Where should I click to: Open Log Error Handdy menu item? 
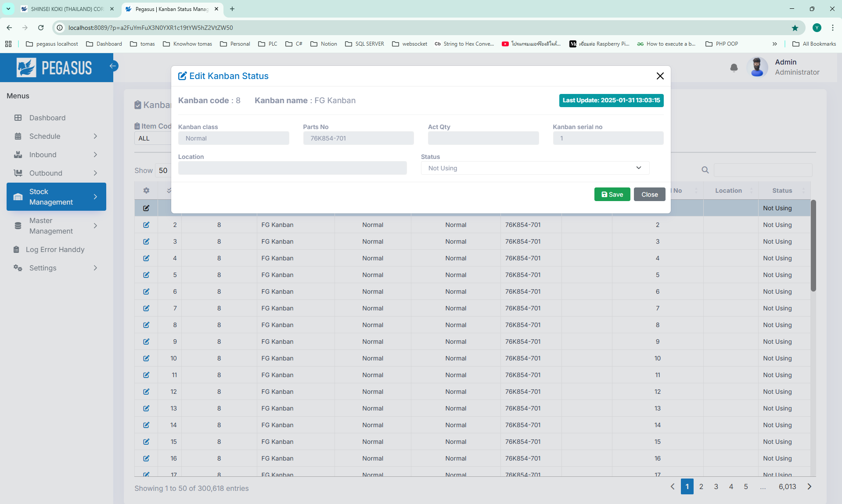[55, 249]
